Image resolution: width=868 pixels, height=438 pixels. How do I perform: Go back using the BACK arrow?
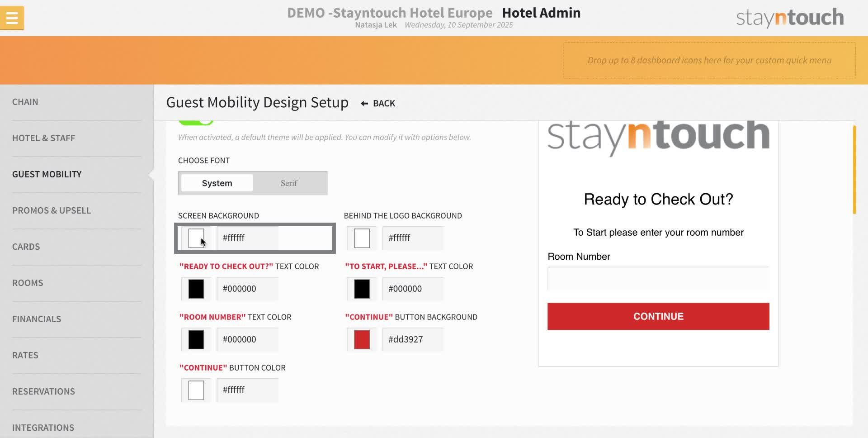tap(378, 103)
